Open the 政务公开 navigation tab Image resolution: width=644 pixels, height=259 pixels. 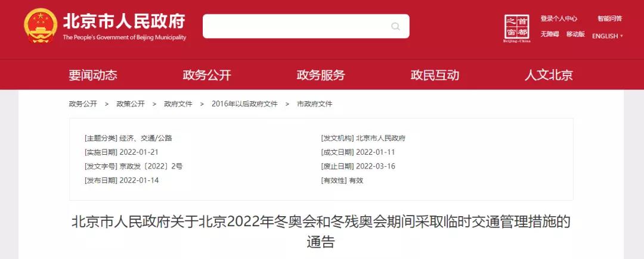[207, 75]
